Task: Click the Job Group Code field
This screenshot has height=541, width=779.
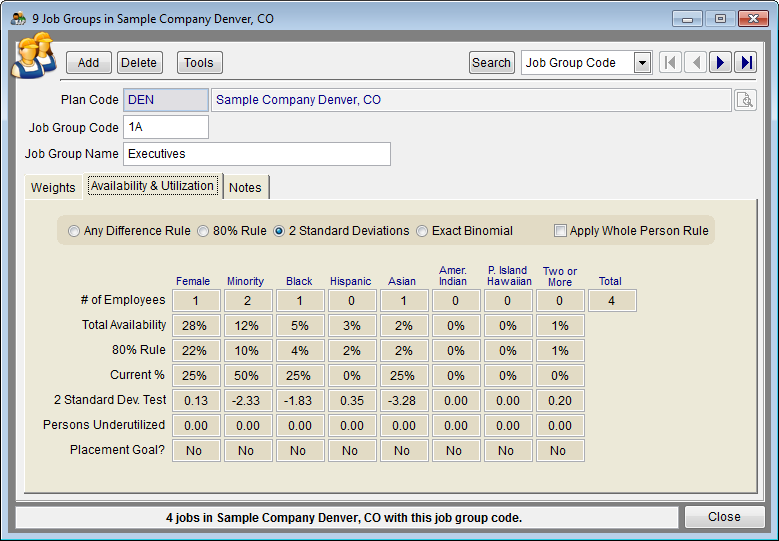Action: [166, 127]
